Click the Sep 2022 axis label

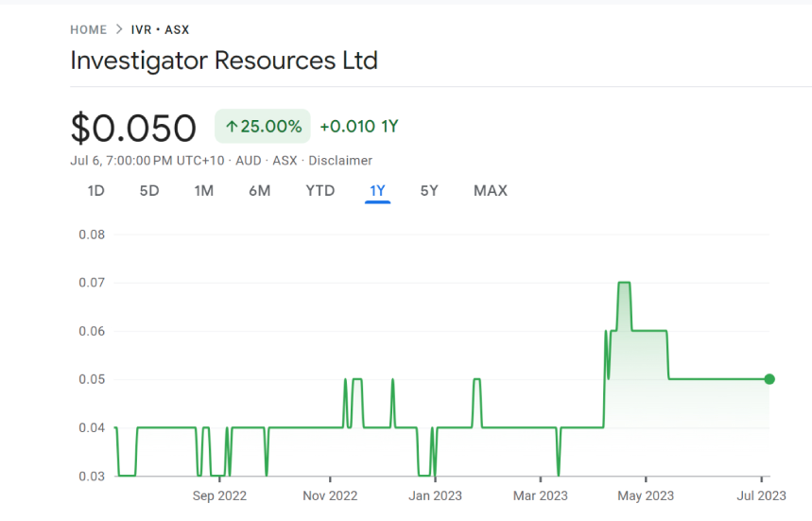pyautogui.click(x=219, y=495)
